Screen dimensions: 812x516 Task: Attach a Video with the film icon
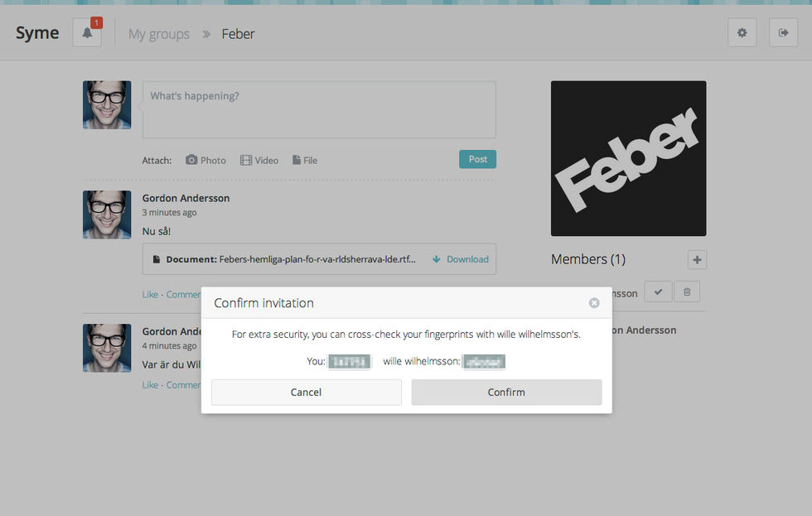coord(259,161)
